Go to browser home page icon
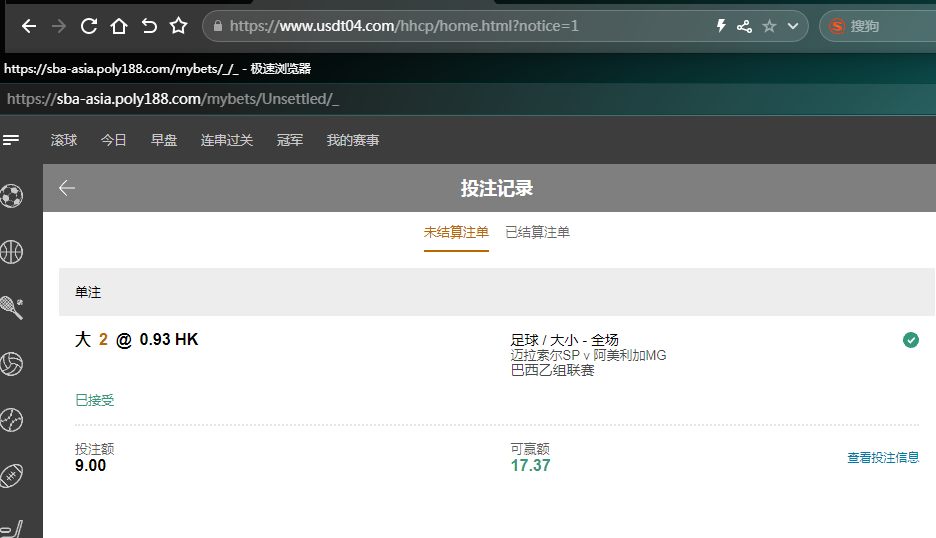The width and height of the screenshot is (936, 538). coord(119,26)
